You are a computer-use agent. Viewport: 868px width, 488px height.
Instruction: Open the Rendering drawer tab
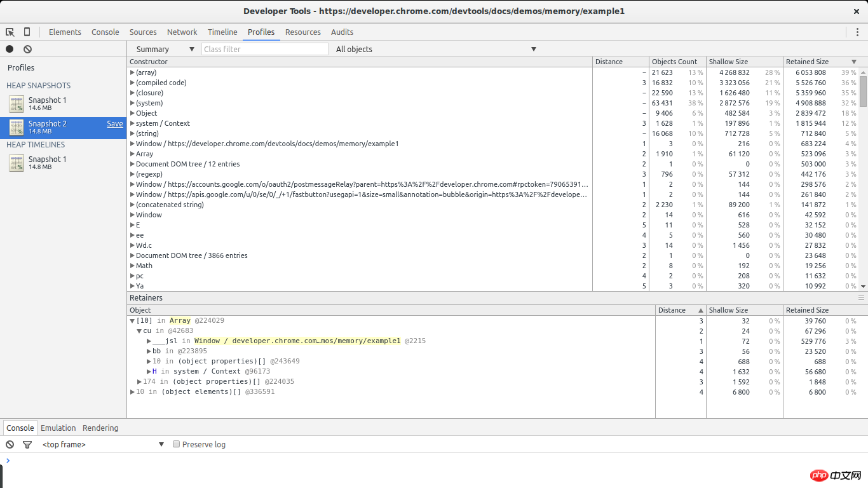pyautogui.click(x=100, y=428)
